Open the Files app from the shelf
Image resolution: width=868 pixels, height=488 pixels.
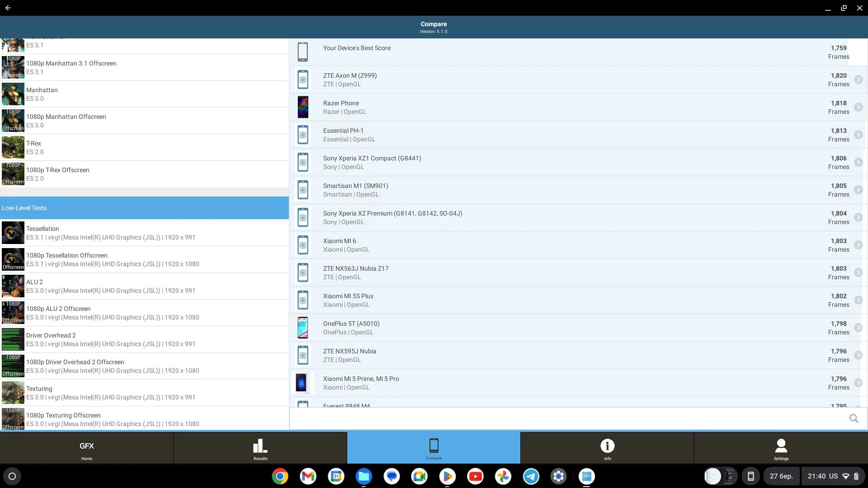click(x=363, y=476)
